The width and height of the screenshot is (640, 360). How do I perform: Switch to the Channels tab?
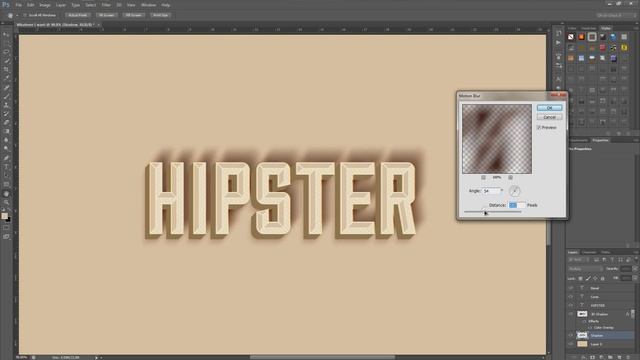pos(589,252)
